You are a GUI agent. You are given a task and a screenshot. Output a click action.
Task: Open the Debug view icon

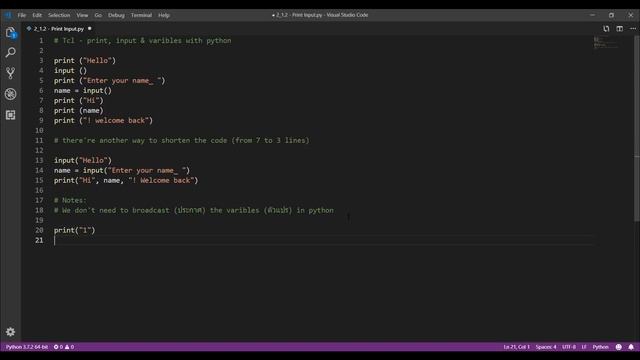click(11, 94)
